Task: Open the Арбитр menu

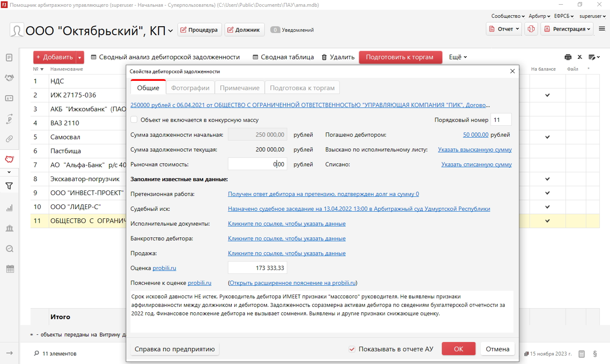Action: (x=539, y=16)
